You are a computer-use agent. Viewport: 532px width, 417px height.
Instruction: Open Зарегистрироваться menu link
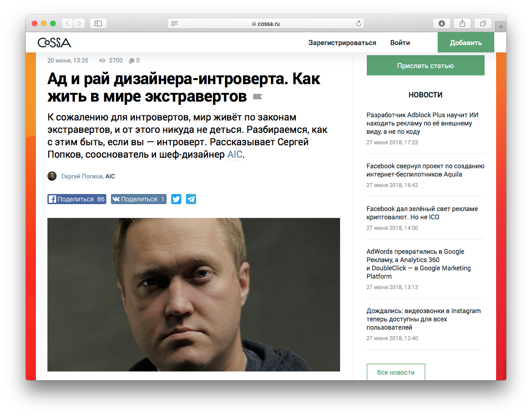[342, 43]
